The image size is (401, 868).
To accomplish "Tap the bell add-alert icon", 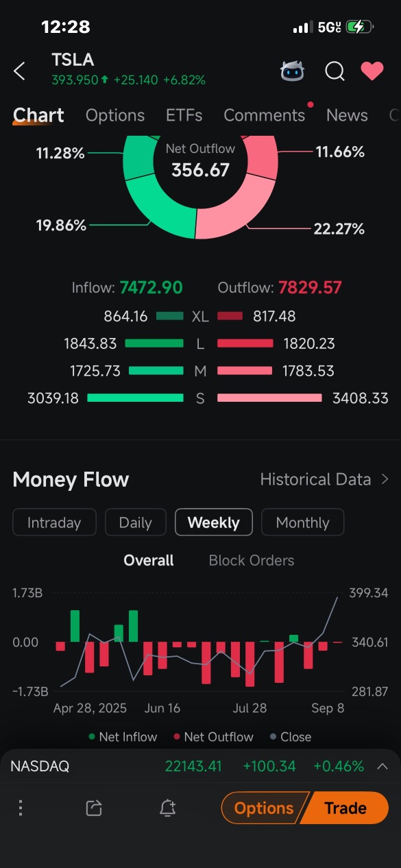I will tap(167, 808).
